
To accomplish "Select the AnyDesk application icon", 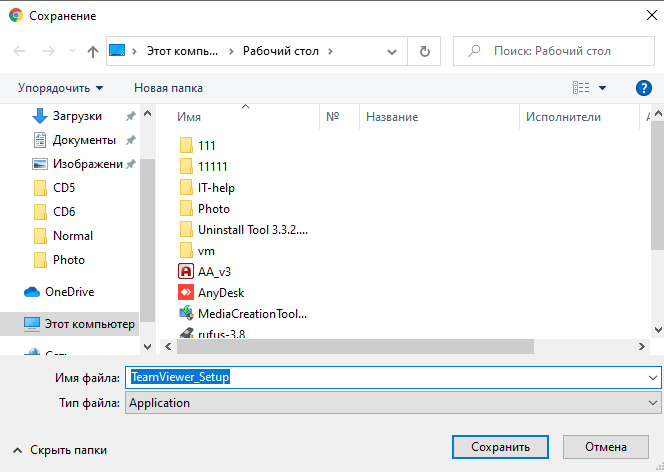I will click(186, 293).
